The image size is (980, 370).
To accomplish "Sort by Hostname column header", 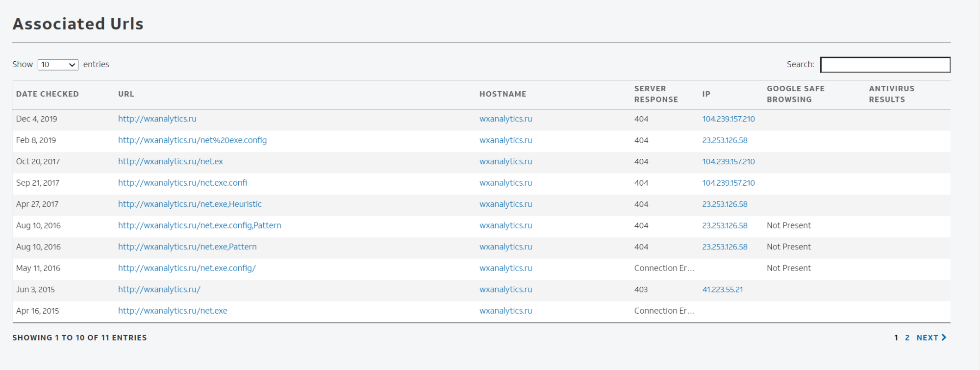I will pyautogui.click(x=503, y=94).
